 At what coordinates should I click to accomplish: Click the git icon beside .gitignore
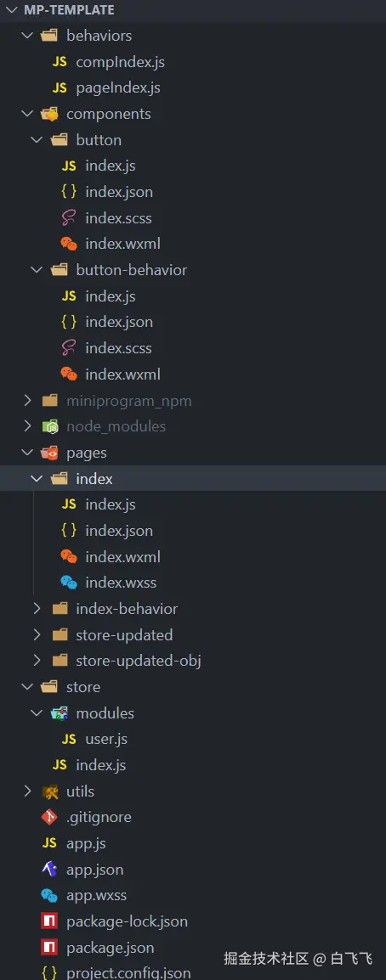click(49, 818)
